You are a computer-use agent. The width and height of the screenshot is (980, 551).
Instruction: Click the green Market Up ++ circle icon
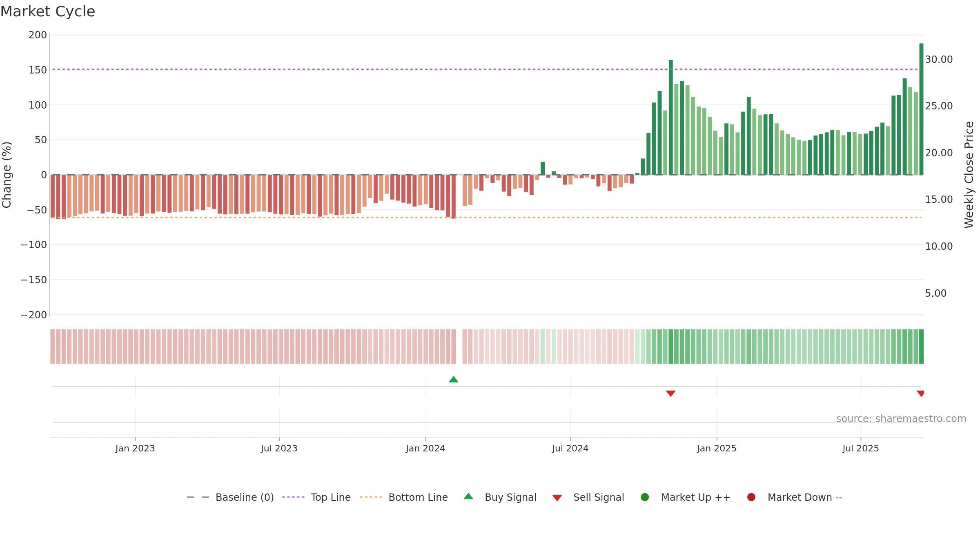[645, 497]
